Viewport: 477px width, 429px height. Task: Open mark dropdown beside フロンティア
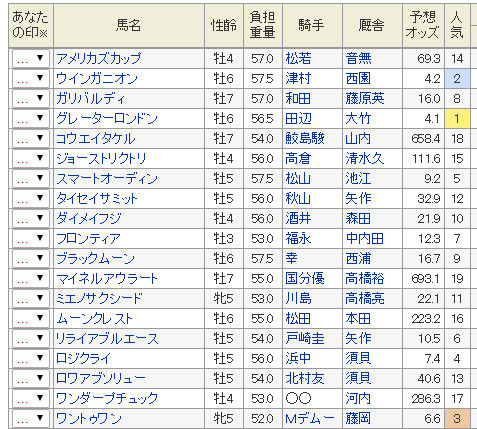point(31,239)
